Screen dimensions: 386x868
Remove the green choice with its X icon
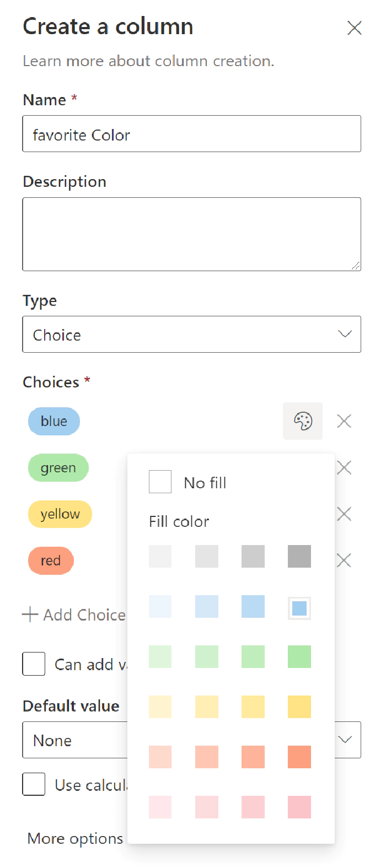point(344,467)
